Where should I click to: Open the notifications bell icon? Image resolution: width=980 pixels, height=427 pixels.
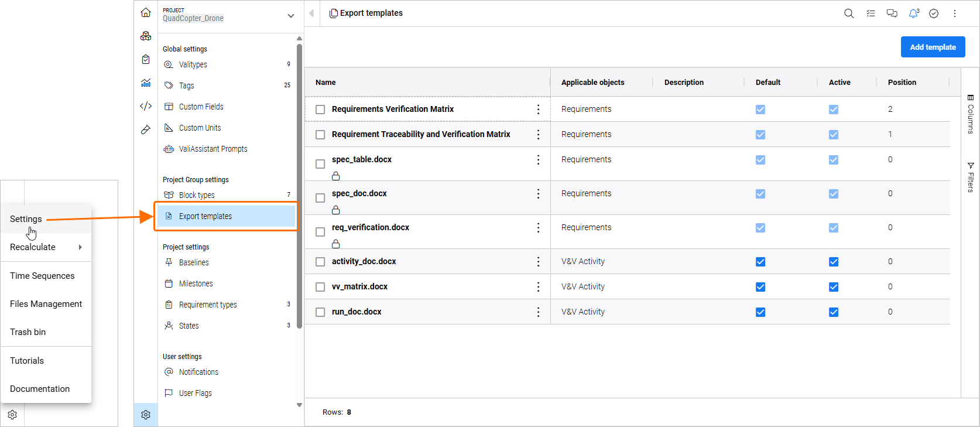913,13
